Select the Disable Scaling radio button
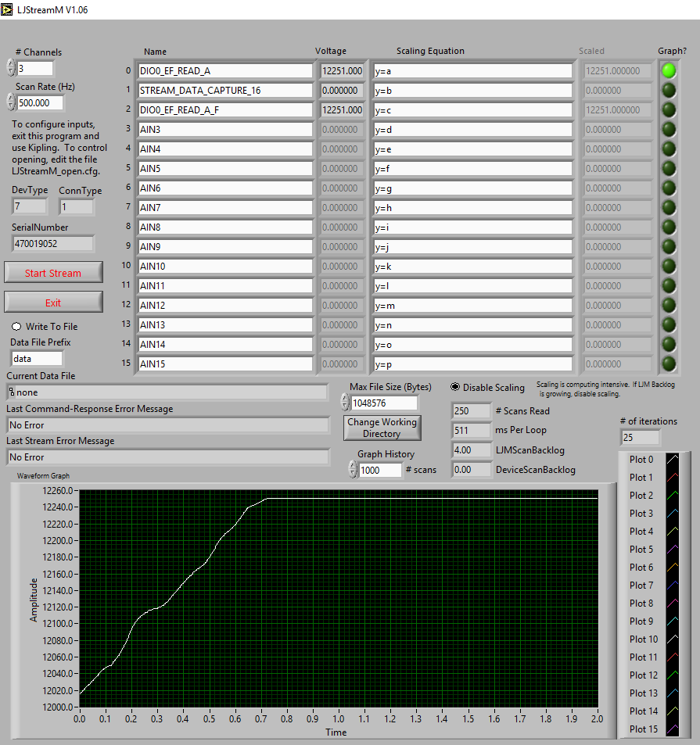Viewport: 700px width, 745px height. point(454,387)
